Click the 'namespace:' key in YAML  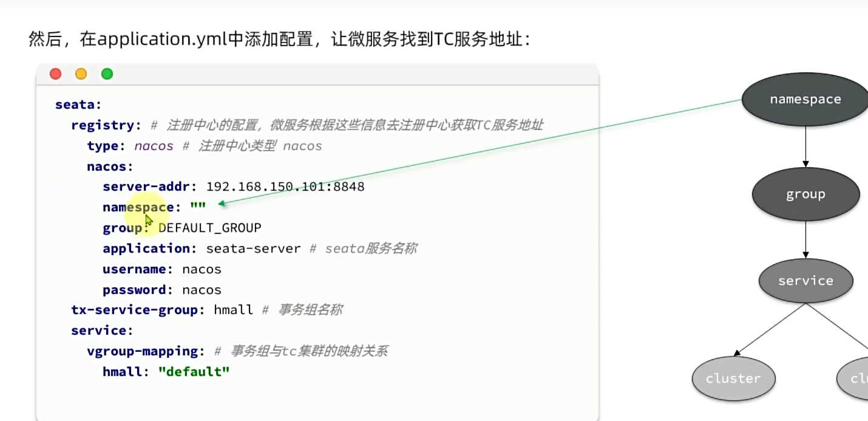[142, 207]
